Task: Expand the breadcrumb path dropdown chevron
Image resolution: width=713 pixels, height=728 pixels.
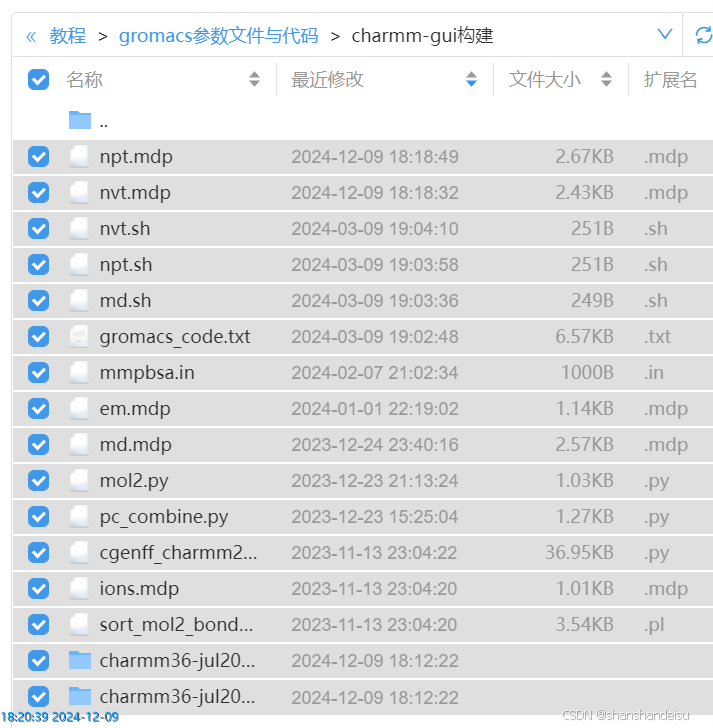Action: pyautogui.click(x=665, y=34)
